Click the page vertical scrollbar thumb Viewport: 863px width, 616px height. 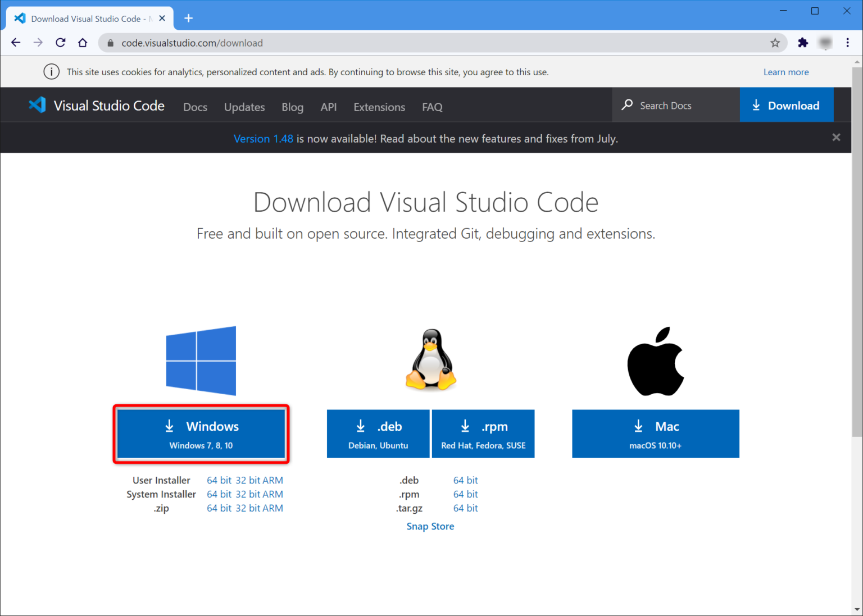(857, 252)
